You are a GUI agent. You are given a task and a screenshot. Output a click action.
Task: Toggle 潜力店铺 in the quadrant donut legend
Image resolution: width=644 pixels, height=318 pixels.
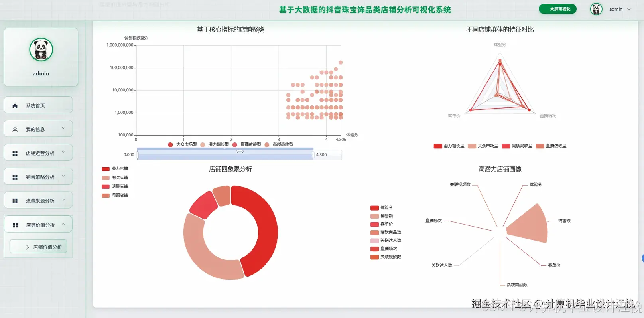click(x=115, y=169)
